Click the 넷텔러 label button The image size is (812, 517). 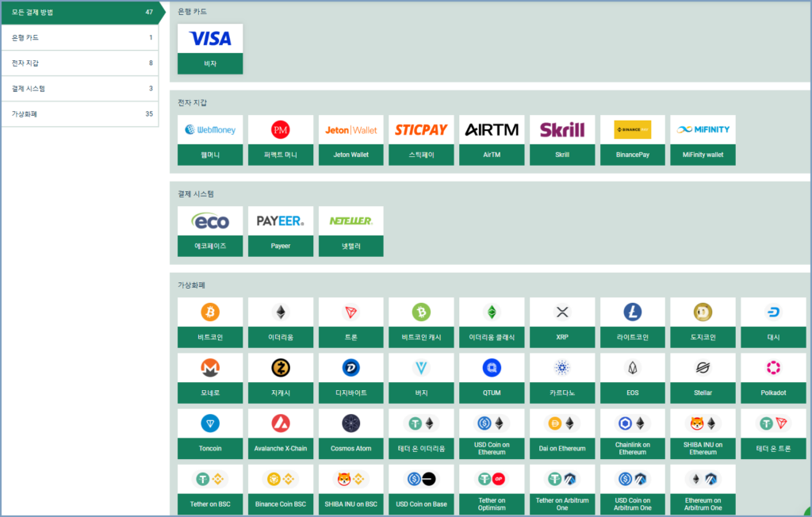click(x=350, y=246)
